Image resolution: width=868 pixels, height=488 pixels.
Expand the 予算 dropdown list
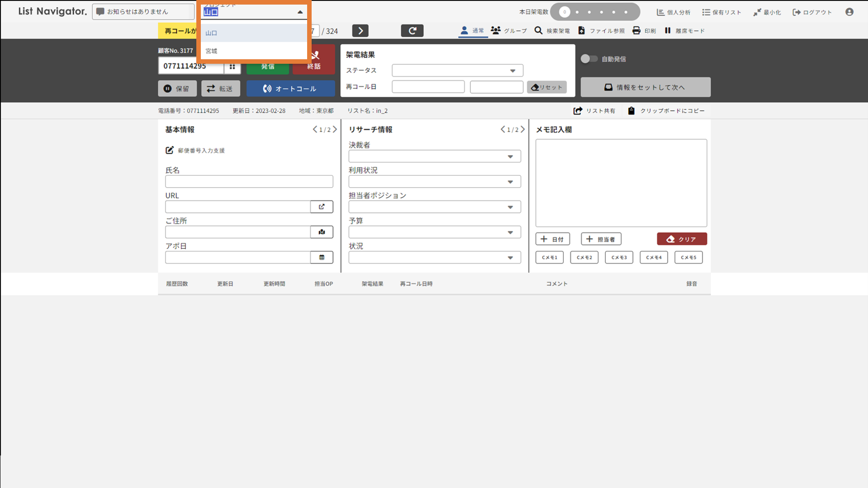point(434,232)
